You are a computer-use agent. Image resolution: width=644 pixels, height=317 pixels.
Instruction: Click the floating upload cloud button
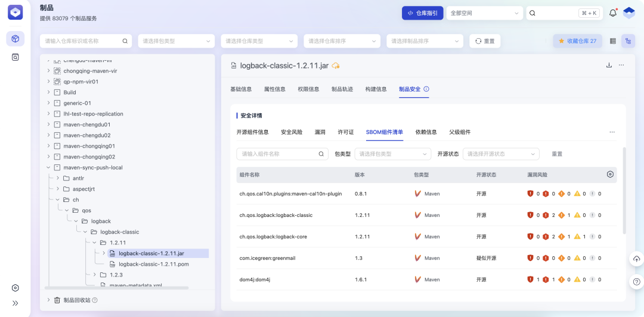pos(636,259)
